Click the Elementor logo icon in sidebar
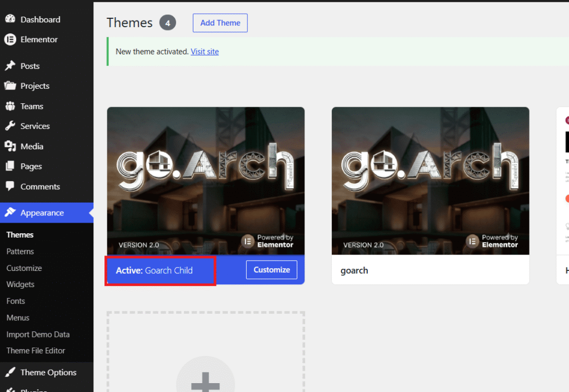The height and width of the screenshot is (392, 569). [10, 39]
